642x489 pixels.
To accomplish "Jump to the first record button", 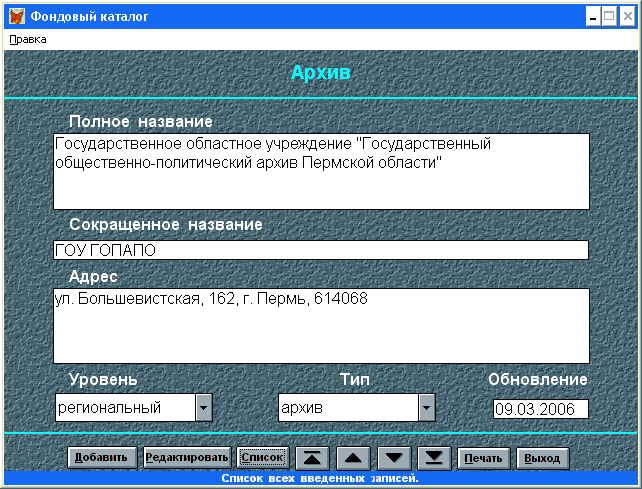I will [312, 457].
